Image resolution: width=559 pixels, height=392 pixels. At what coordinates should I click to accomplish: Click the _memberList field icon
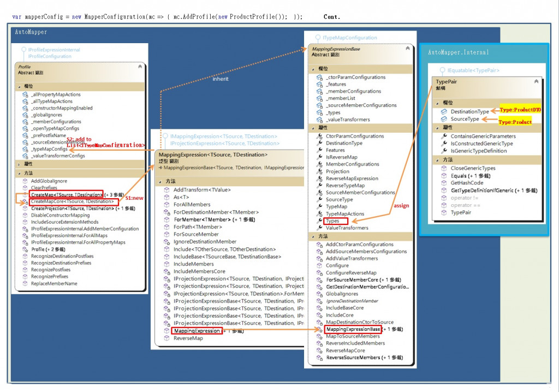pos(319,98)
